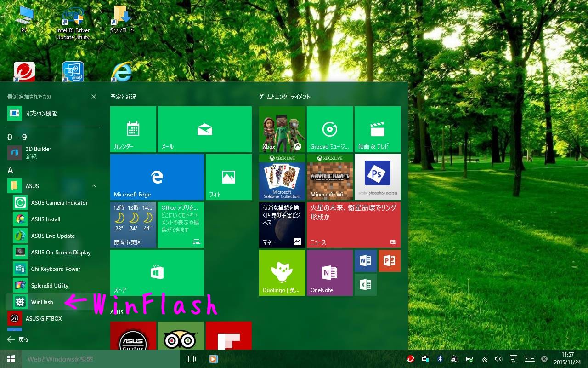The height and width of the screenshot is (368, 588).
Task: Launch the Xbox tile
Action: (x=282, y=129)
